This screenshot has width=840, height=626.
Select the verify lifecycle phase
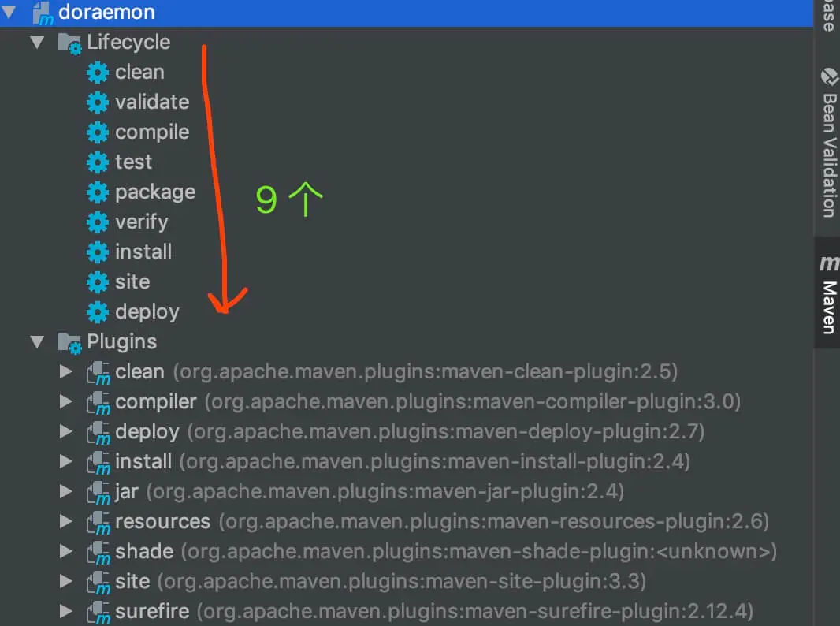141,222
